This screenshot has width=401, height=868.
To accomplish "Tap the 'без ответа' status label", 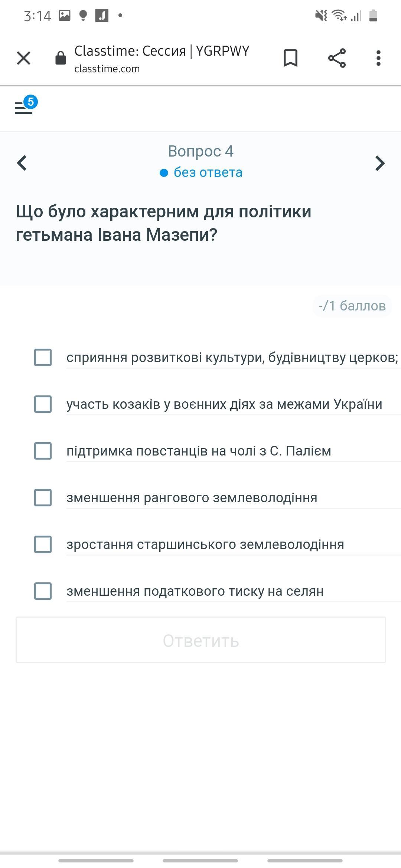I will 208,172.
